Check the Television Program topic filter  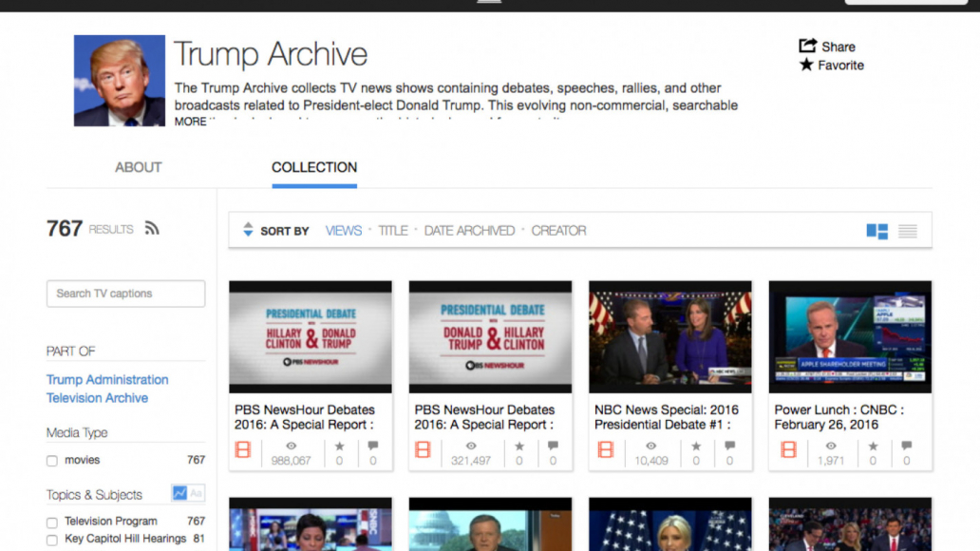point(52,522)
